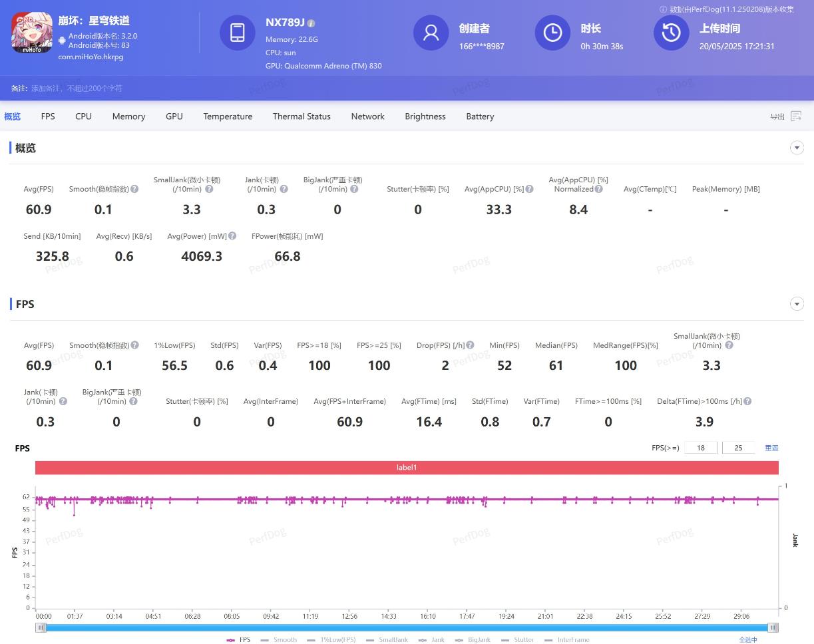This screenshot has width=814, height=644.
Task: Click the duration value 0h 30m 38s
Action: click(602, 47)
